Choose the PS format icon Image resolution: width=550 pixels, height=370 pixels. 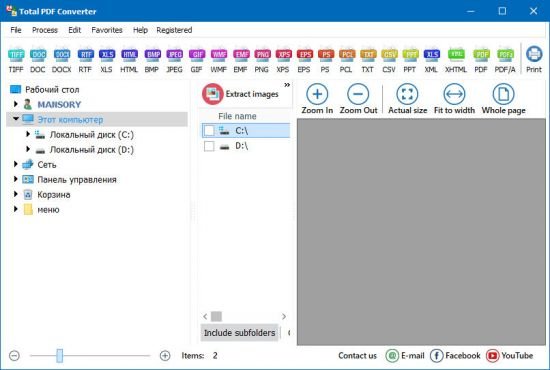[x=326, y=60]
